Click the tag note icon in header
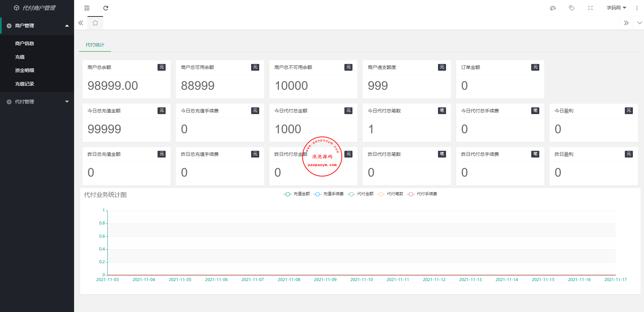Image resolution: width=644 pixels, height=312 pixels. 571,8
